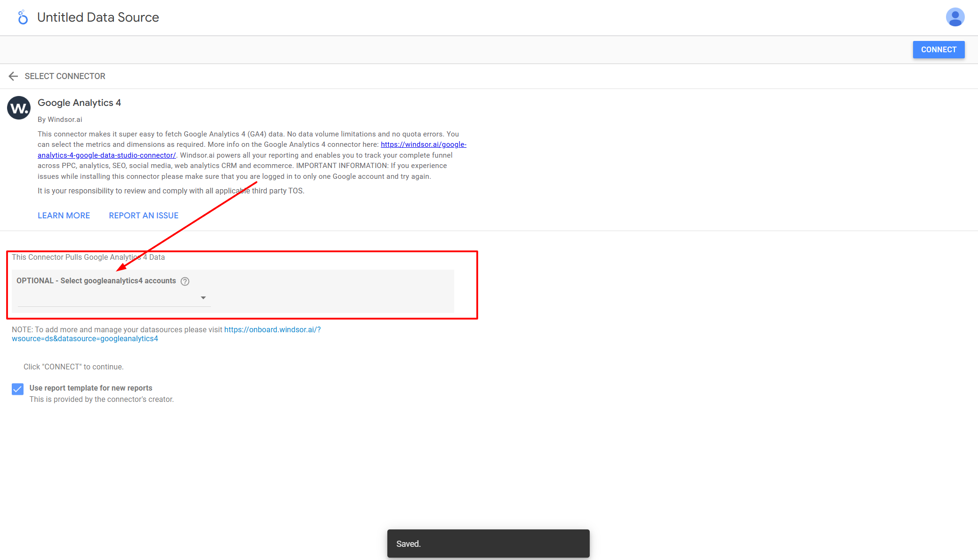Rename the Untitled Data Source title
The width and height of the screenshot is (978, 560).
98,17
